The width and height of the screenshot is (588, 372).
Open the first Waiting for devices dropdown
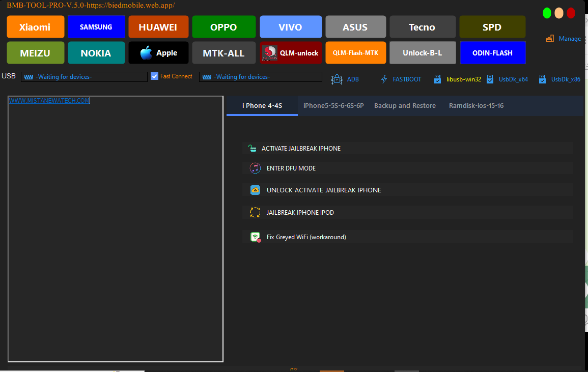click(84, 77)
